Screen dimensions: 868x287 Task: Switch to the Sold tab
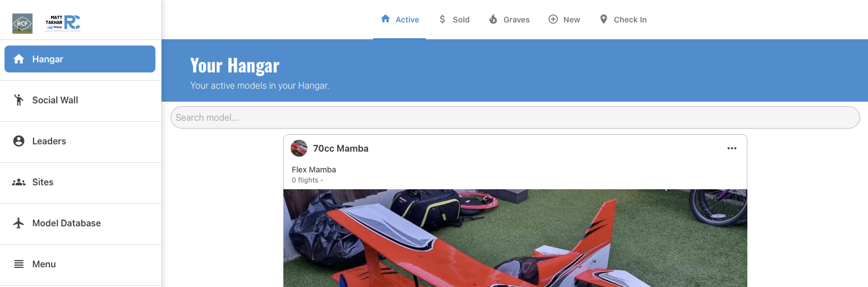click(454, 20)
